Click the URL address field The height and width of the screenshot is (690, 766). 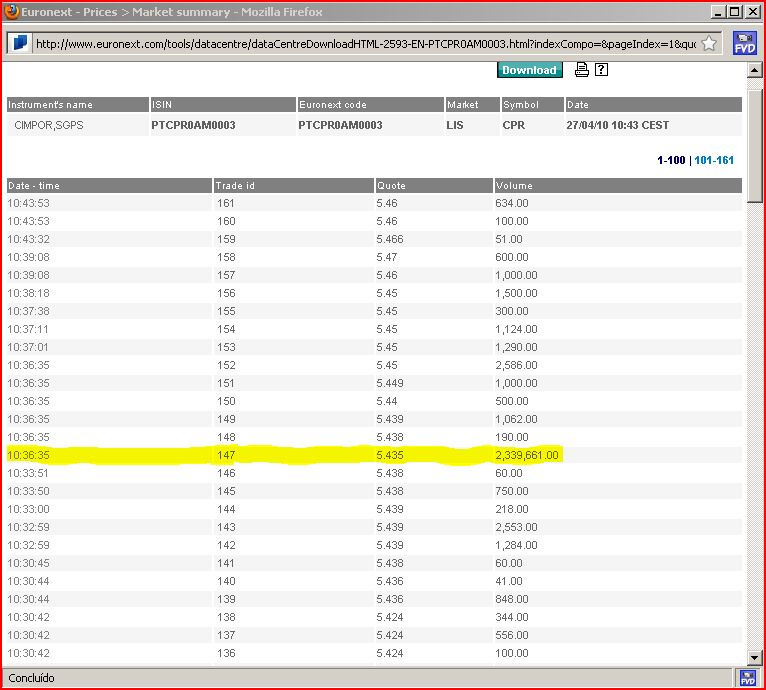click(x=366, y=43)
